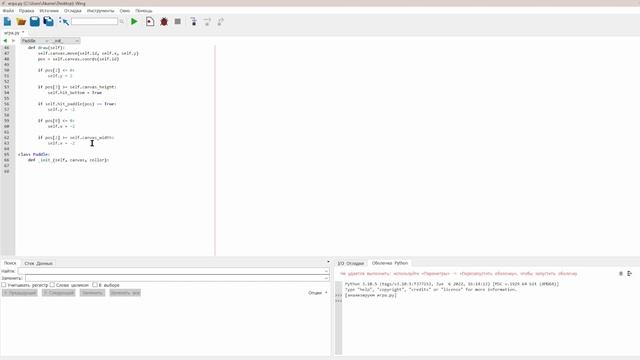Switch to the Стек Данные tab
640x360 pixels.
tap(38, 263)
